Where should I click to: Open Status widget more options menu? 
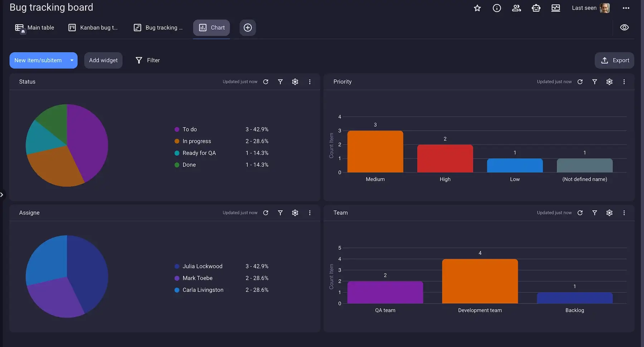[310, 82]
